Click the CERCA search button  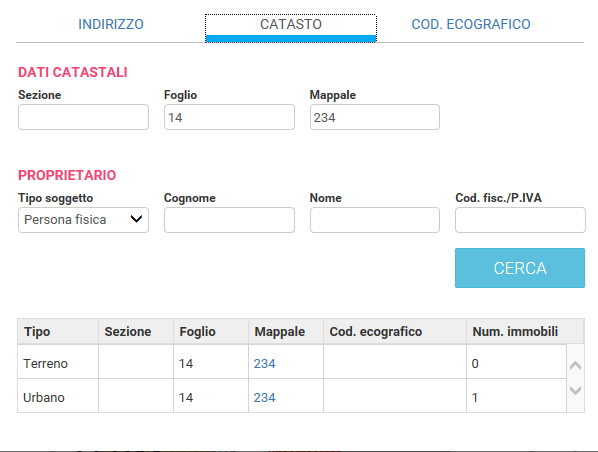click(520, 268)
